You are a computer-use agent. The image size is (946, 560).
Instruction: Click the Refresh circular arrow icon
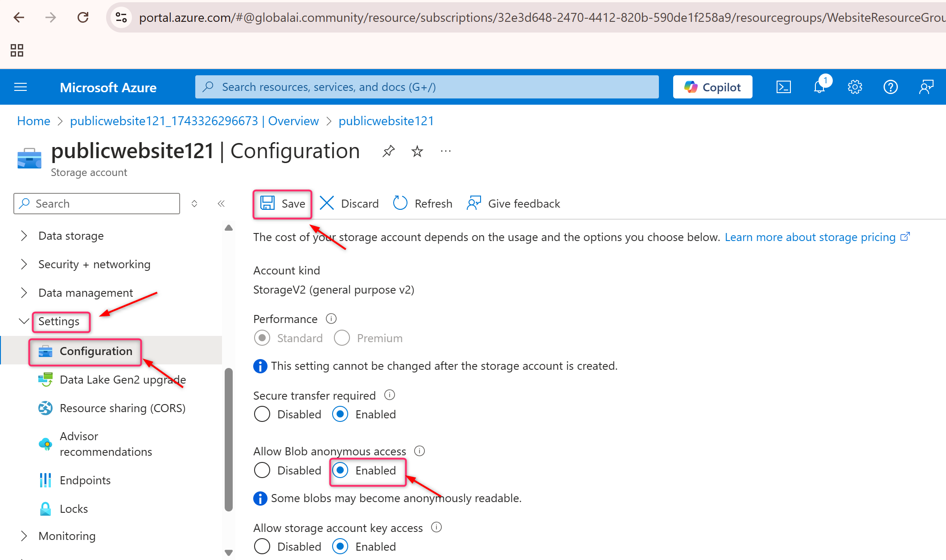click(400, 203)
